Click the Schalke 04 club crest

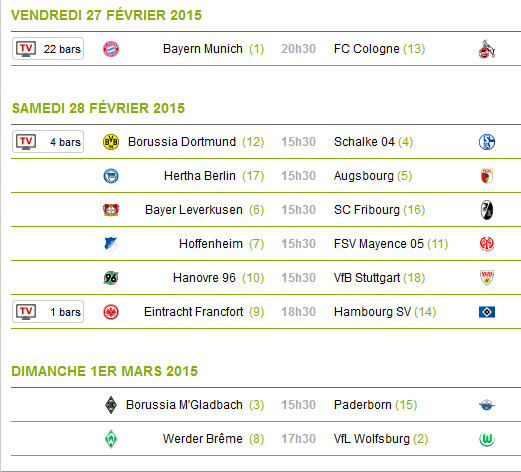(487, 142)
